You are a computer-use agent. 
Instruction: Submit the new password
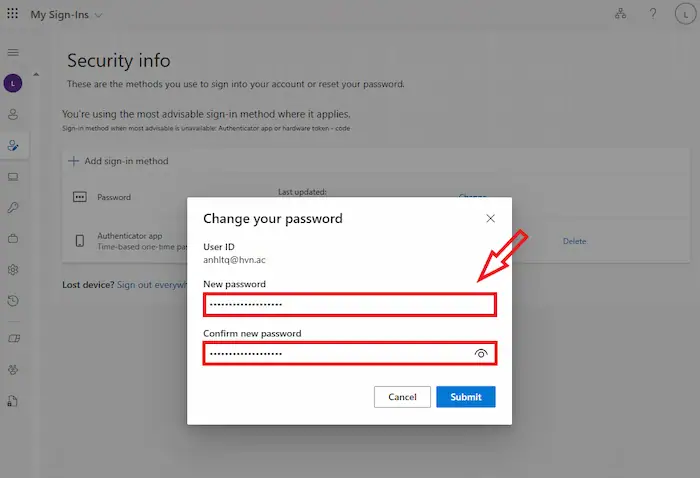[x=465, y=397]
